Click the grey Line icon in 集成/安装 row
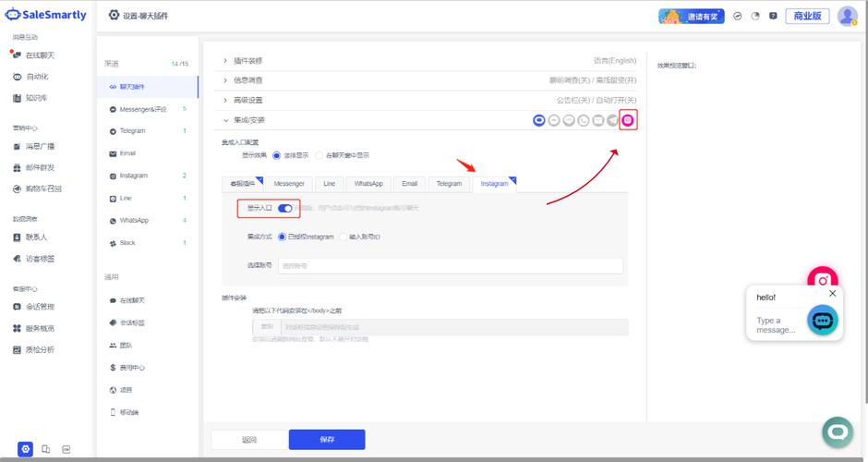This screenshot has height=462, width=868. point(569,120)
